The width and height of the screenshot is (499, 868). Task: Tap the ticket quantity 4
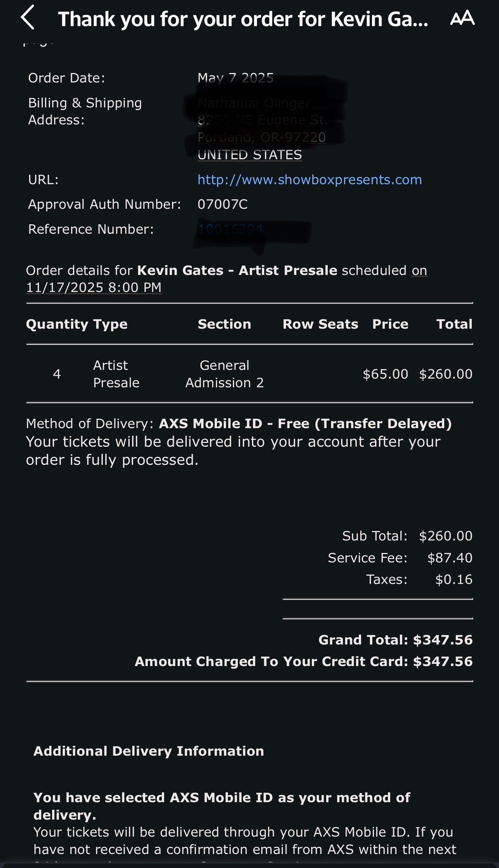click(57, 374)
